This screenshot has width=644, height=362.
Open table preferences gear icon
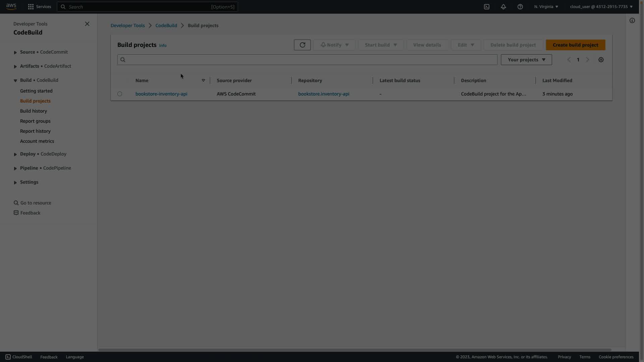tap(601, 60)
